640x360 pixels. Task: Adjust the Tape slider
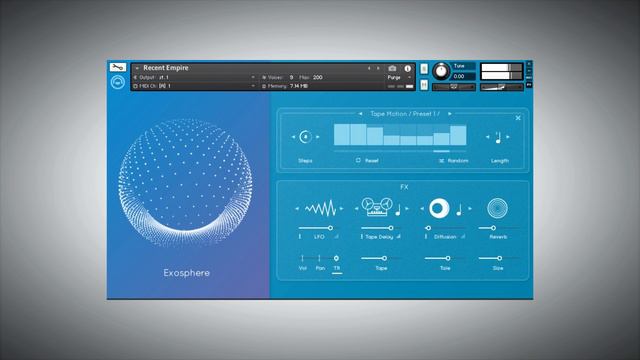380,258
